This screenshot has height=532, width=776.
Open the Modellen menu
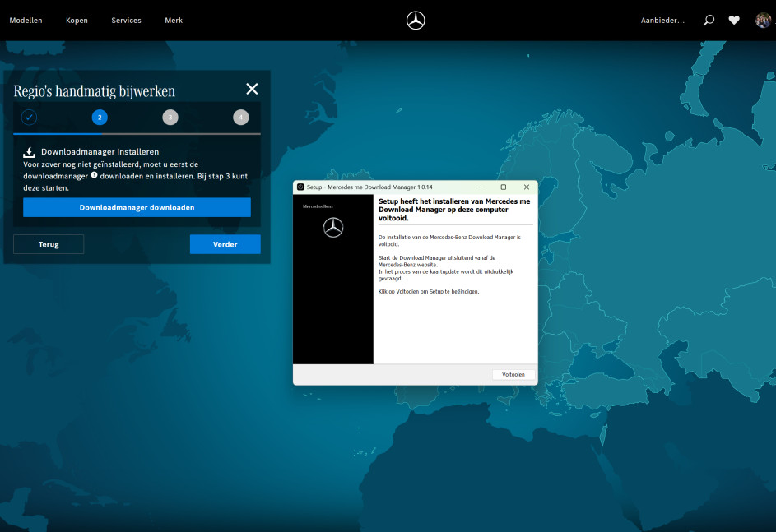coord(26,21)
